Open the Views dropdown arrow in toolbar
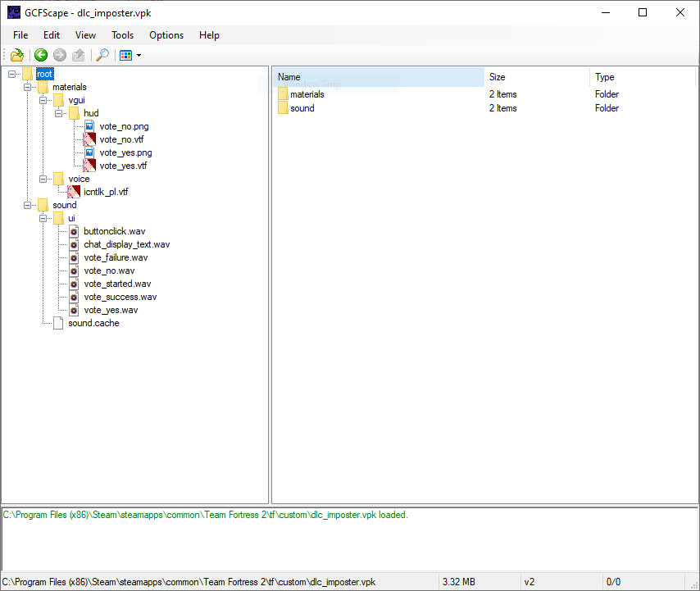 tap(139, 56)
